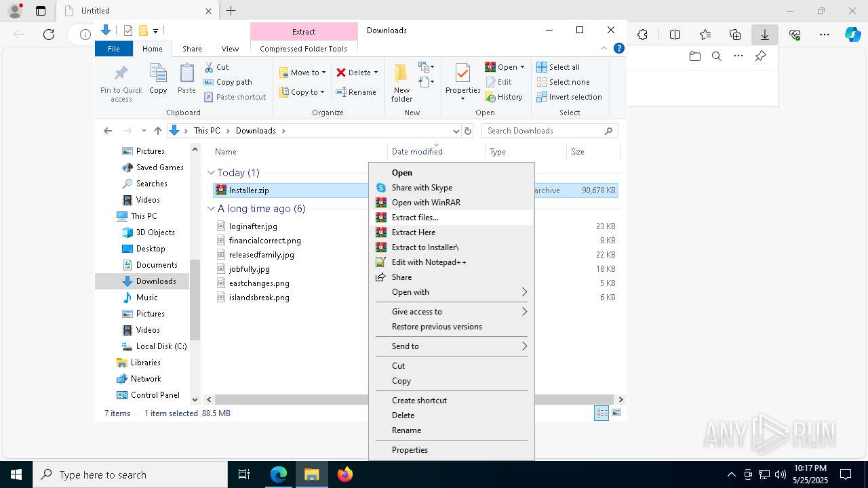The height and width of the screenshot is (488, 868).
Task: Click the Paste ribbon button
Action: tap(186, 79)
